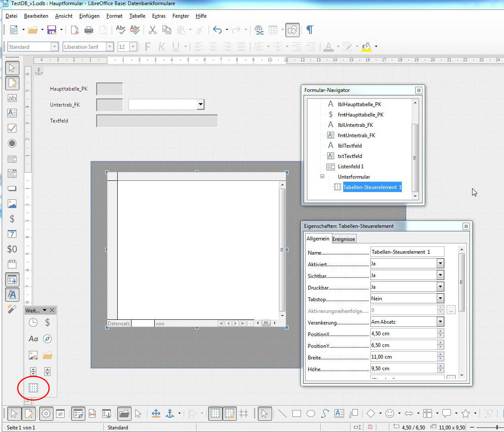Toggle Helplines While Moving
The image size is (504, 432).
(244, 414)
